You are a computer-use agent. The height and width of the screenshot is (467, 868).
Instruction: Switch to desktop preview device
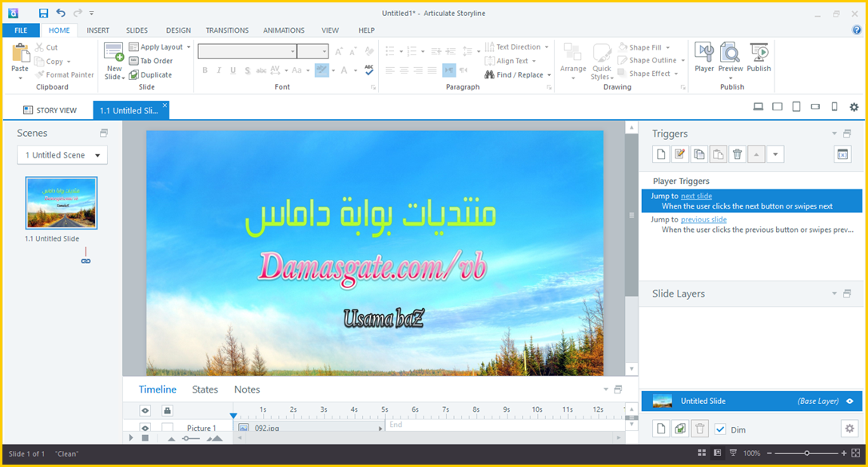[x=759, y=107]
